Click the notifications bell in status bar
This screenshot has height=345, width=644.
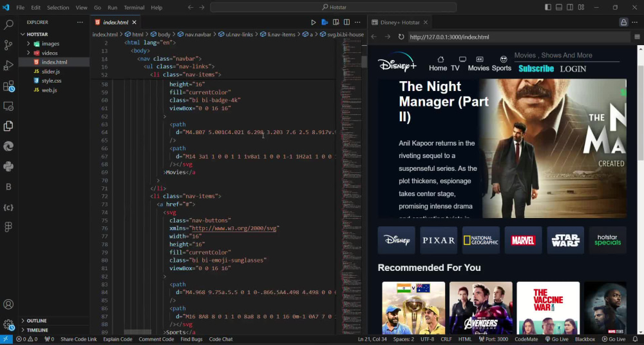tap(635, 339)
